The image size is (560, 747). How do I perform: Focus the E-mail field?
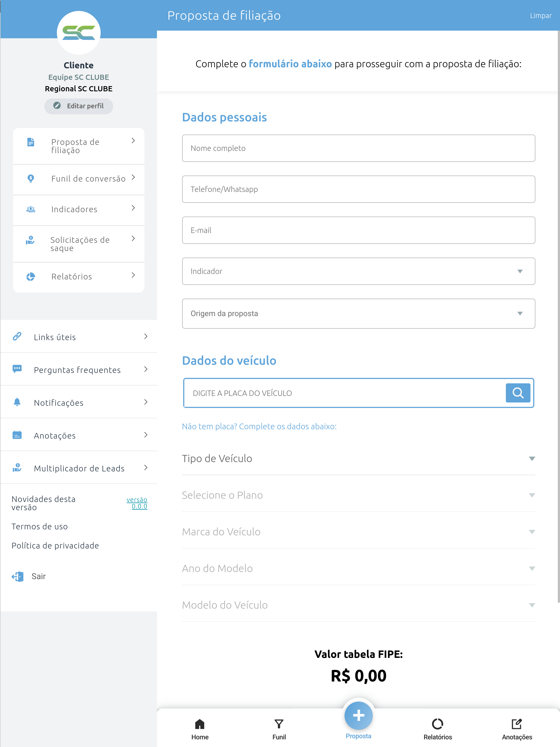point(358,230)
